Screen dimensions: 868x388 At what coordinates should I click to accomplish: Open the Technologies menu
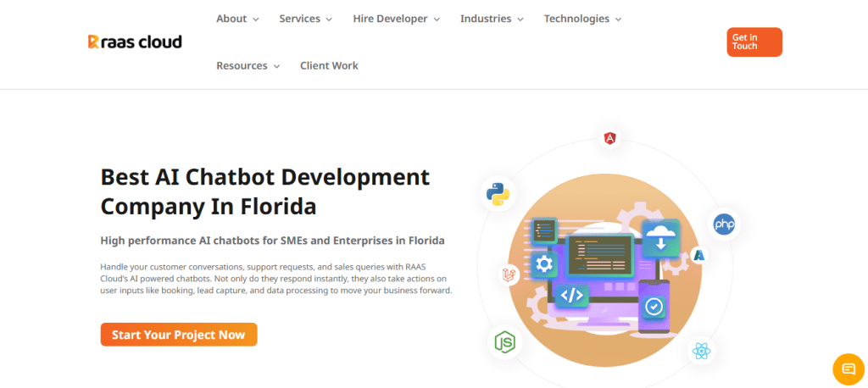[x=582, y=19]
